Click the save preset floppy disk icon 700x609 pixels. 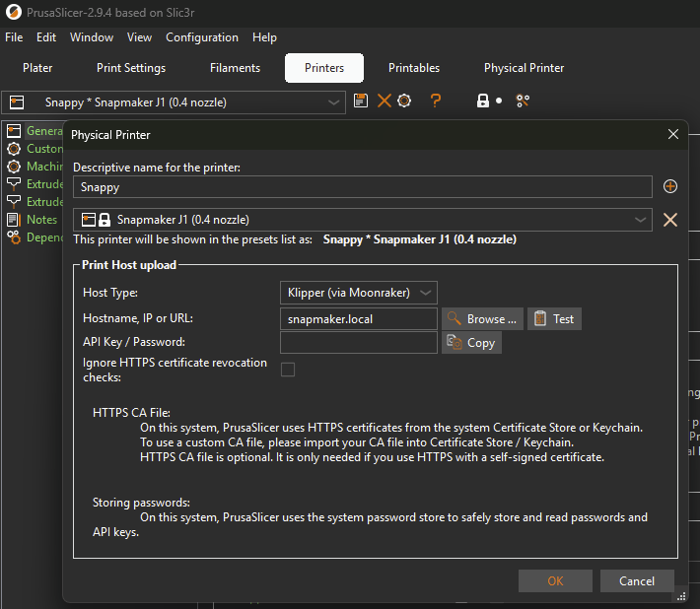point(361,101)
